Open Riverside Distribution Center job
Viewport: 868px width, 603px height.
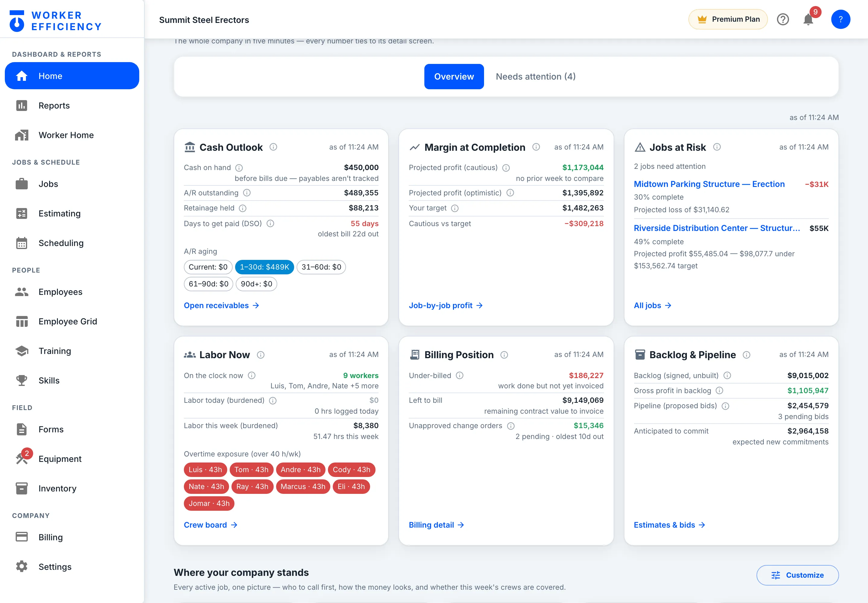point(716,228)
